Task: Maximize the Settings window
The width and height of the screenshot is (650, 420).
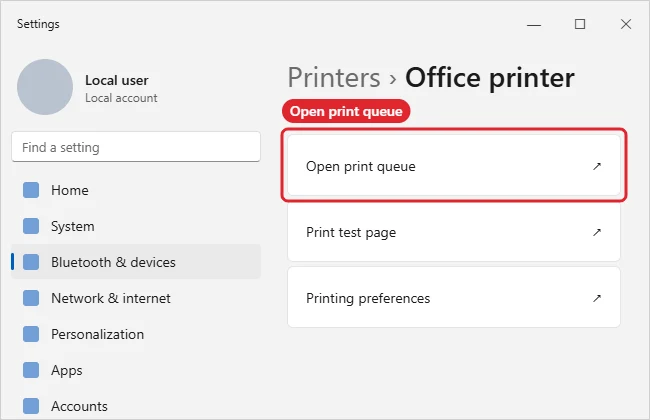Action: (580, 24)
